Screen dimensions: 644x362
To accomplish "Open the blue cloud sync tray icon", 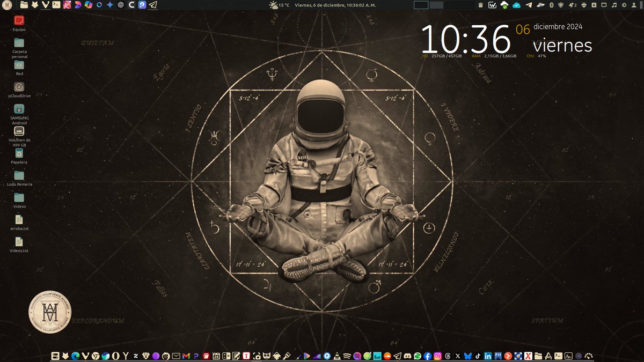I will tap(516, 5).
